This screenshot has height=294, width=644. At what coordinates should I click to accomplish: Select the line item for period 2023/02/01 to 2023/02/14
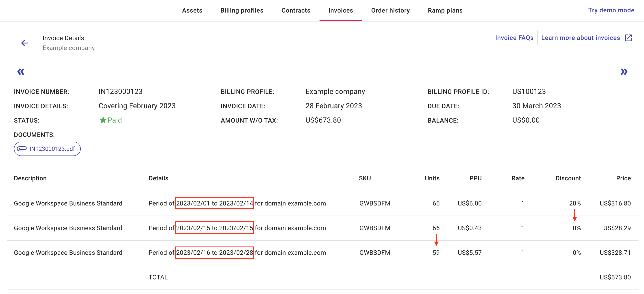(215, 203)
